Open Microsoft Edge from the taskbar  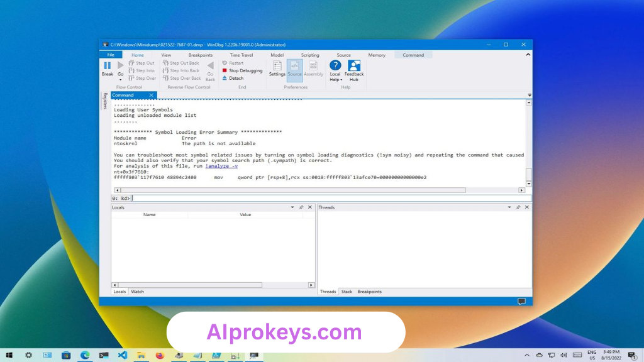coord(85,355)
